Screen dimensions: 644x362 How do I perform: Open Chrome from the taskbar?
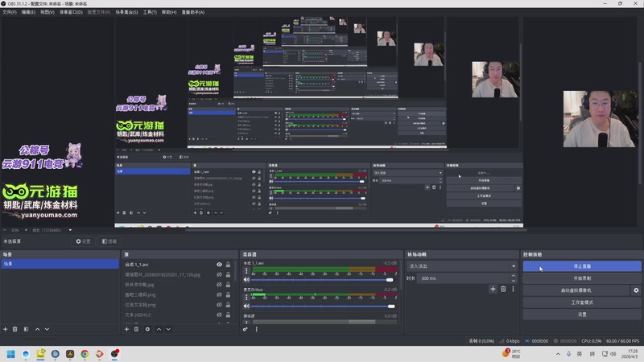pos(85,354)
